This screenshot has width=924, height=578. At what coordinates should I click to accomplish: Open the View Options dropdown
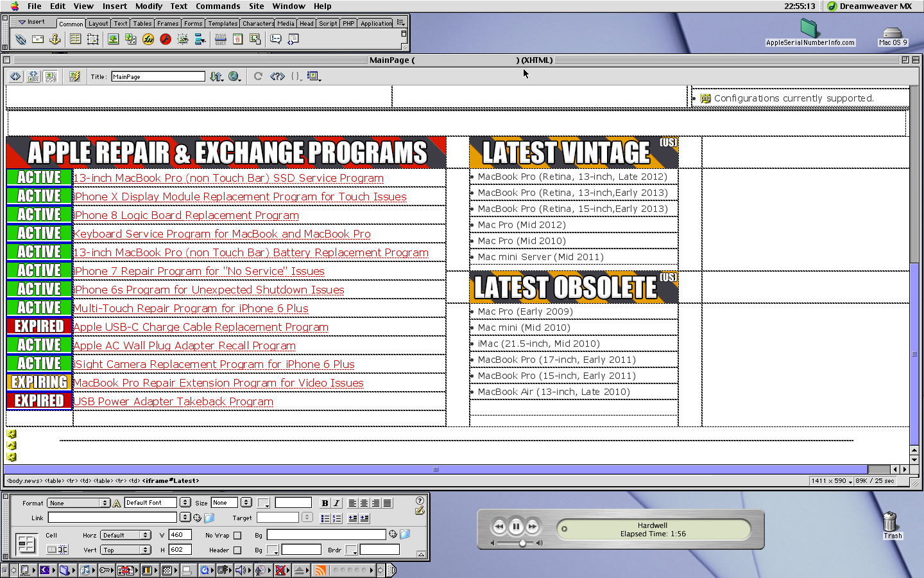click(x=314, y=76)
